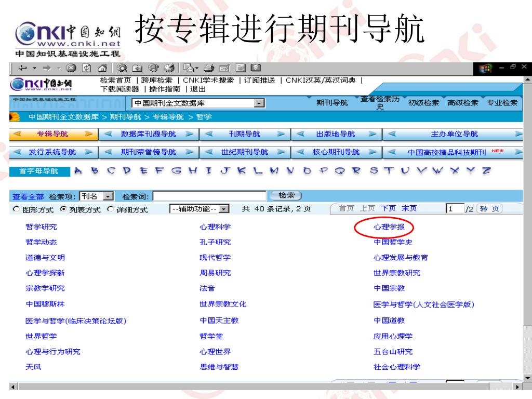
Task: Click 查看全部 link
Action: tap(28, 197)
